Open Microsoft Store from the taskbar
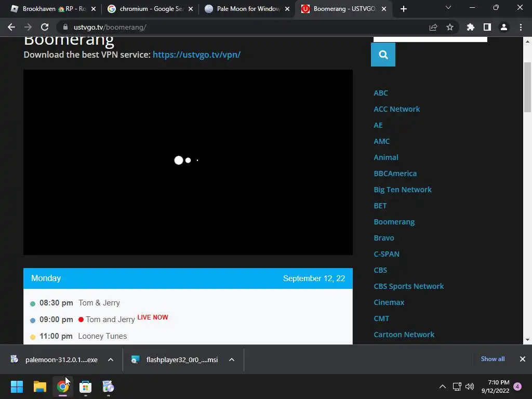Screen dimensions: 532x399 [85, 387]
